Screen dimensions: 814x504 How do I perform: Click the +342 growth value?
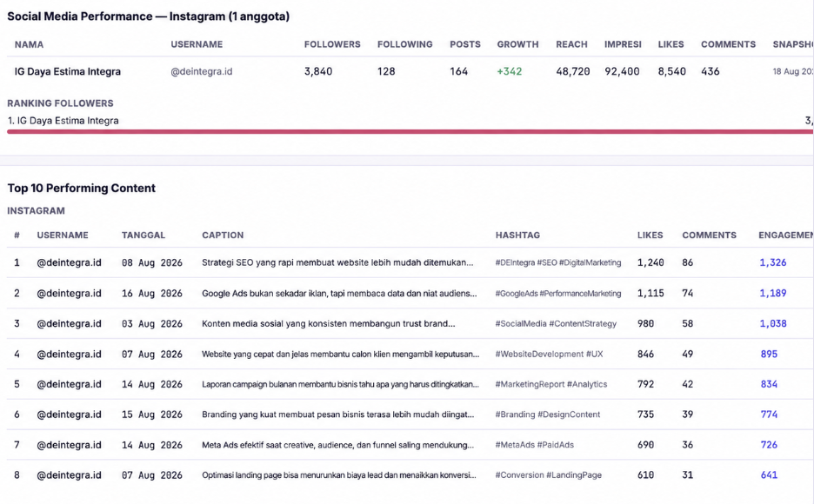pos(510,71)
